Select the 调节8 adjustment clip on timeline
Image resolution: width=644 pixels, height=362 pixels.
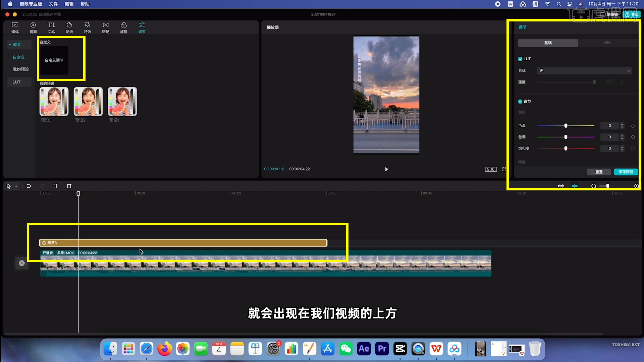point(183,243)
